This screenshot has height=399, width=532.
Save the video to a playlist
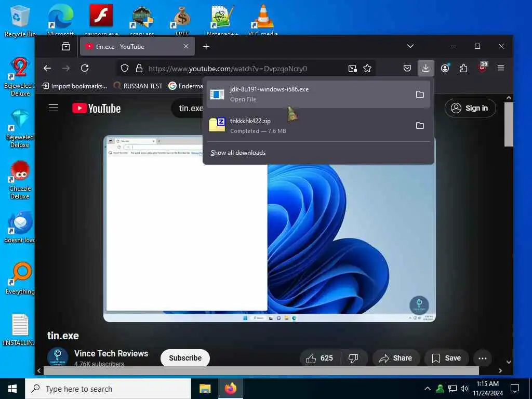(446, 358)
